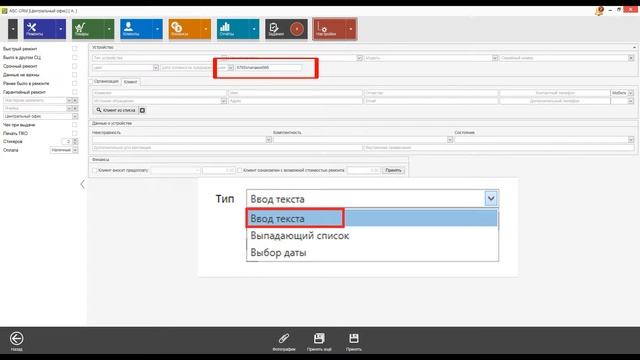
Task: Click the highlighted text field in Устройство section
Action: pyautogui.click(x=269, y=68)
